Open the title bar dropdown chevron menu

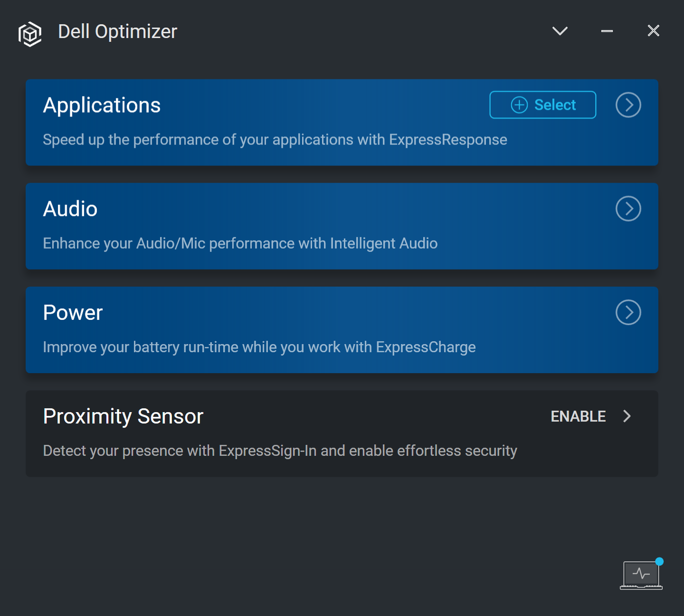coord(560,31)
